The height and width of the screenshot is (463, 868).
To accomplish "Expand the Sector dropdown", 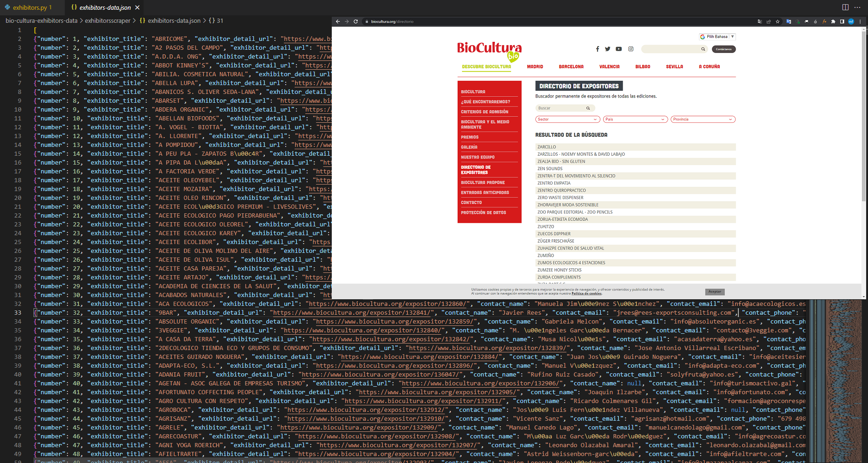I will click(567, 119).
